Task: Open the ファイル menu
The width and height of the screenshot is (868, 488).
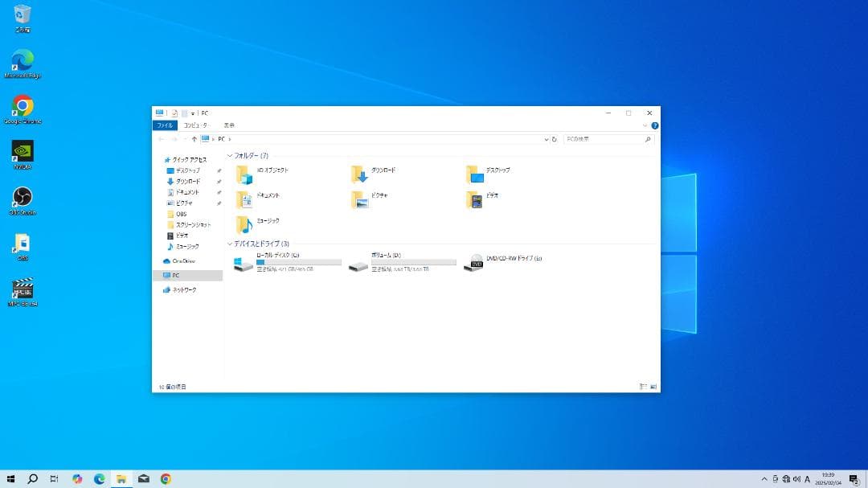Action: (165, 125)
